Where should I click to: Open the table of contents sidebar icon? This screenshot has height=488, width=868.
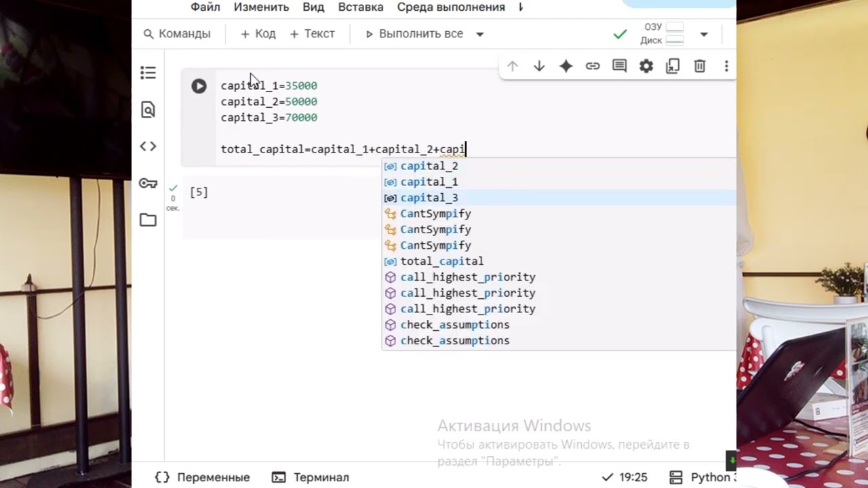pos(148,73)
